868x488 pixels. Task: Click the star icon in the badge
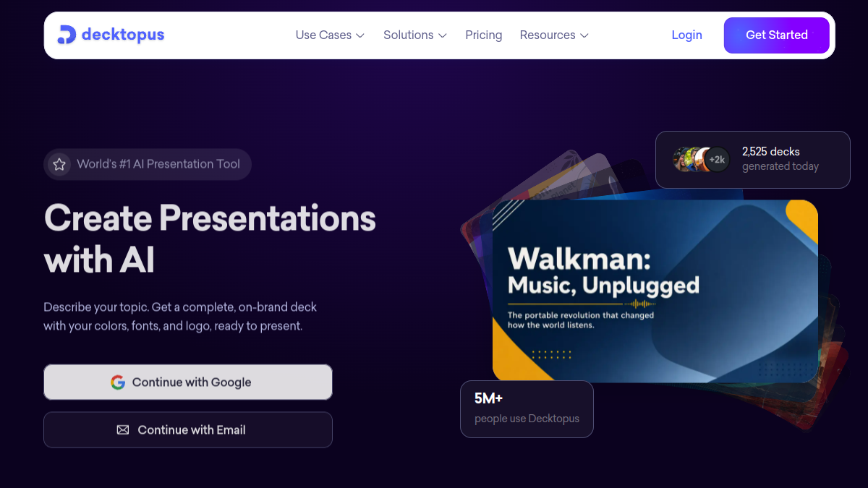click(x=59, y=164)
